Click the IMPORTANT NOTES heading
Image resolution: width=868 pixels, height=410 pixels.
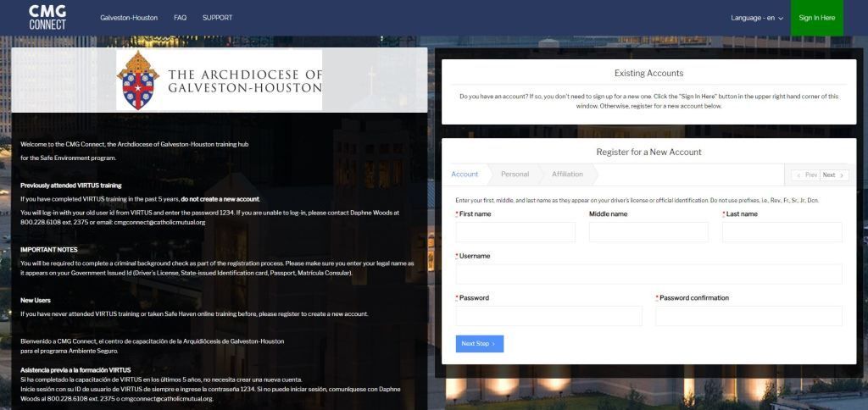(48, 250)
